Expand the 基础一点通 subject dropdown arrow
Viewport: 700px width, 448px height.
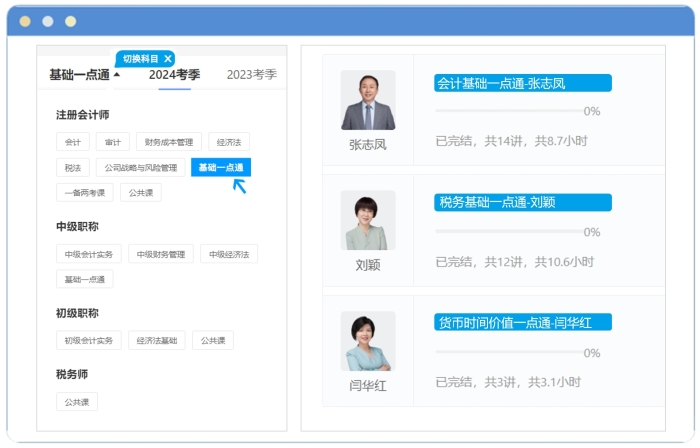point(117,75)
